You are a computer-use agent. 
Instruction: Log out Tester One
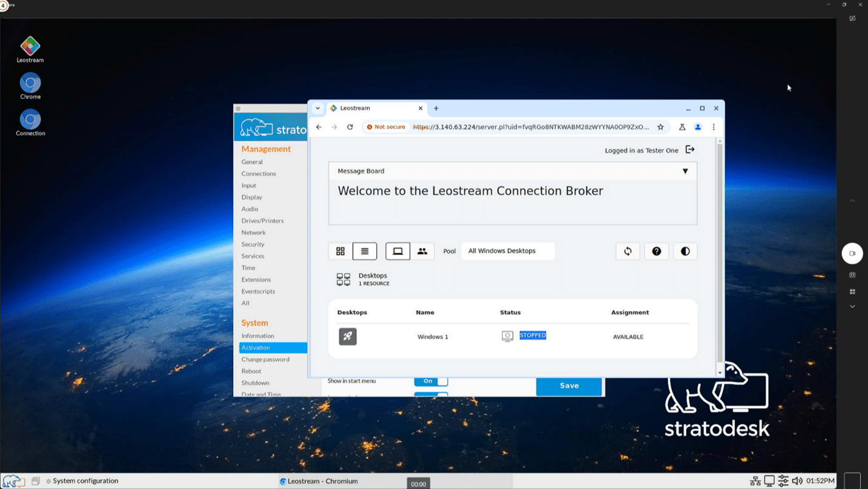[x=690, y=149]
